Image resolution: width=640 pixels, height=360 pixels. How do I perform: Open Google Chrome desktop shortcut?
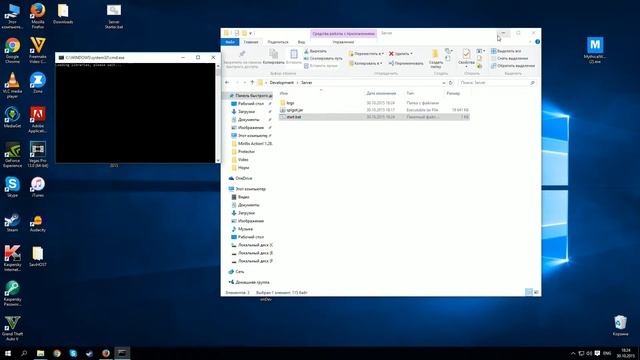click(x=13, y=50)
